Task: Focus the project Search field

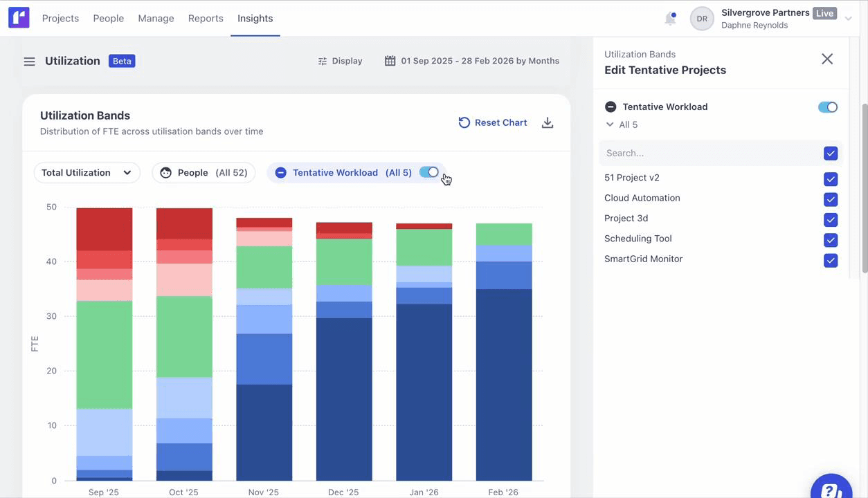Action: tap(711, 154)
